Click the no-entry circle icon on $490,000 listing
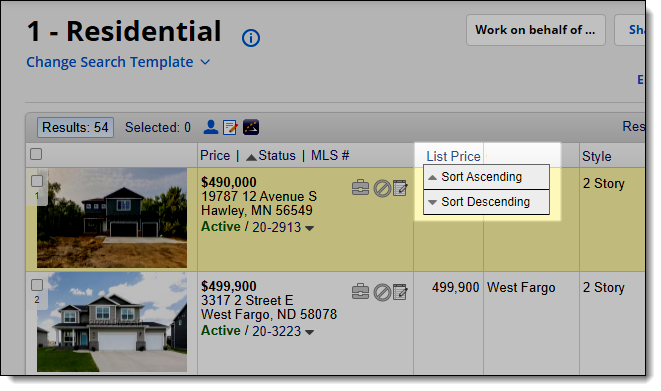Screen dimensions: 661x391 (382, 188)
